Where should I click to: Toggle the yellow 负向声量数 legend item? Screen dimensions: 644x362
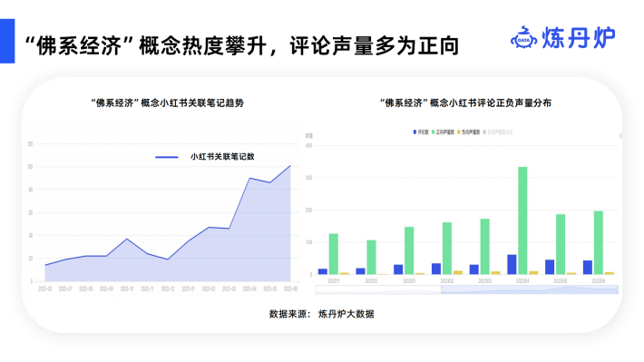pos(469,132)
